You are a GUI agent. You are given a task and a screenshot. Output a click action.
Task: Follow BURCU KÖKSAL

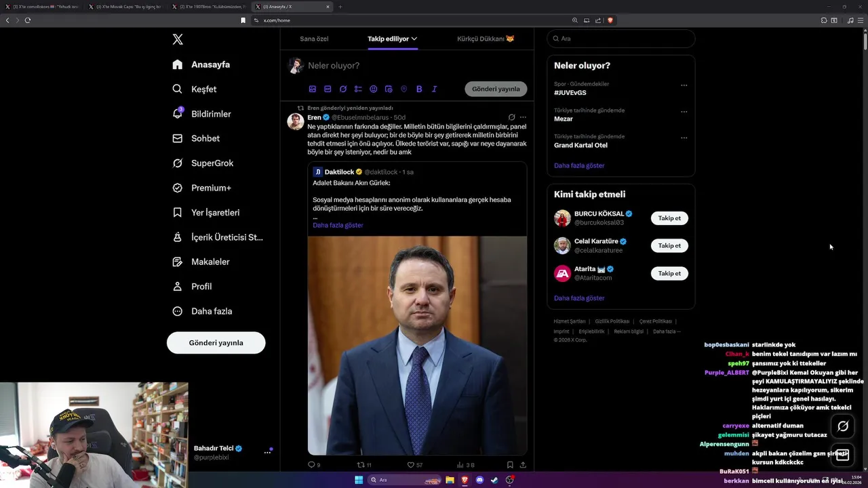[669, 218]
